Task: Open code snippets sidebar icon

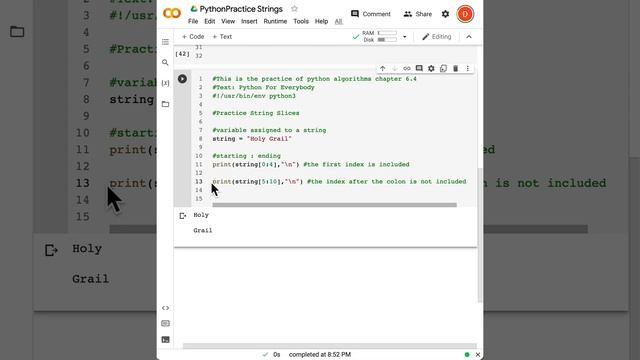Action: click(x=165, y=308)
